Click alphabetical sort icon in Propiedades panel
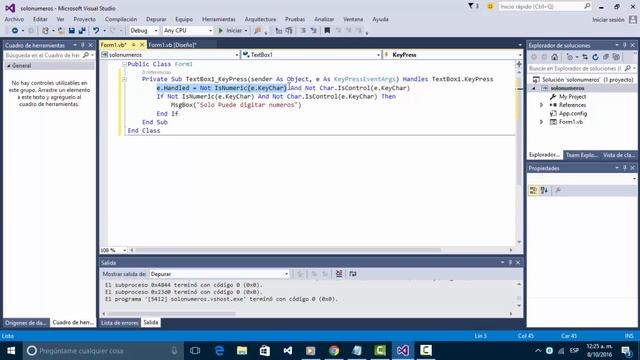This screenshot has height=360, width=640. coord(544,190)
